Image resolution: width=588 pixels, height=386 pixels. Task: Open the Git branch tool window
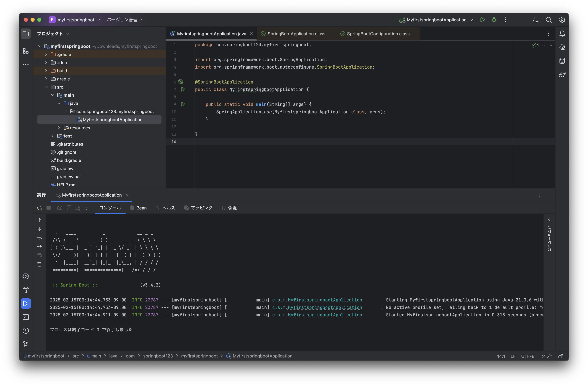tap(26, 344)
